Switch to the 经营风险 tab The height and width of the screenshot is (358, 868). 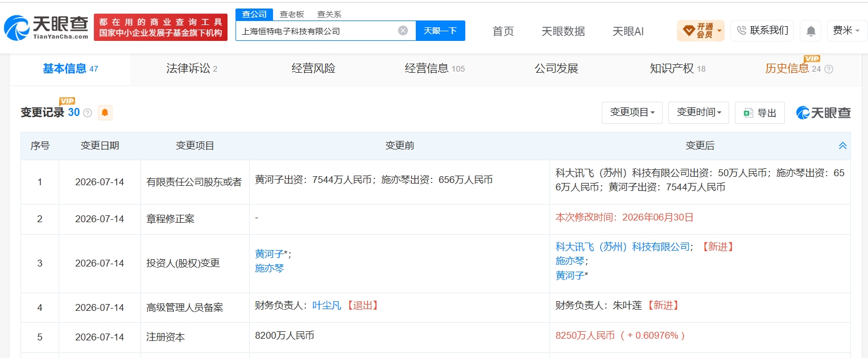313,69
